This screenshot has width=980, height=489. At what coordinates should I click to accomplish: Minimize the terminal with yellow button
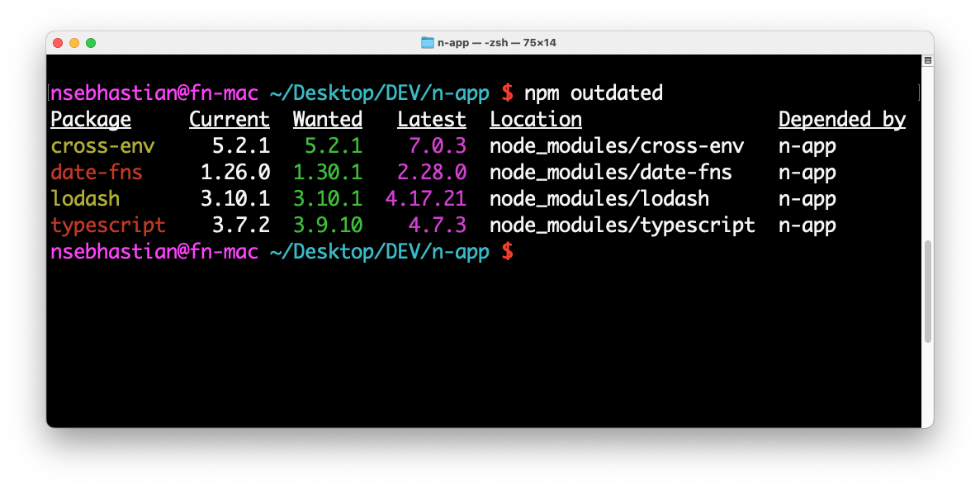[74, 42]
